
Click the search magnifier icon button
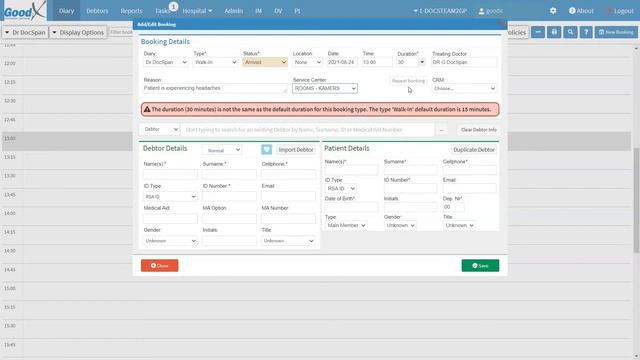(570, 32)
